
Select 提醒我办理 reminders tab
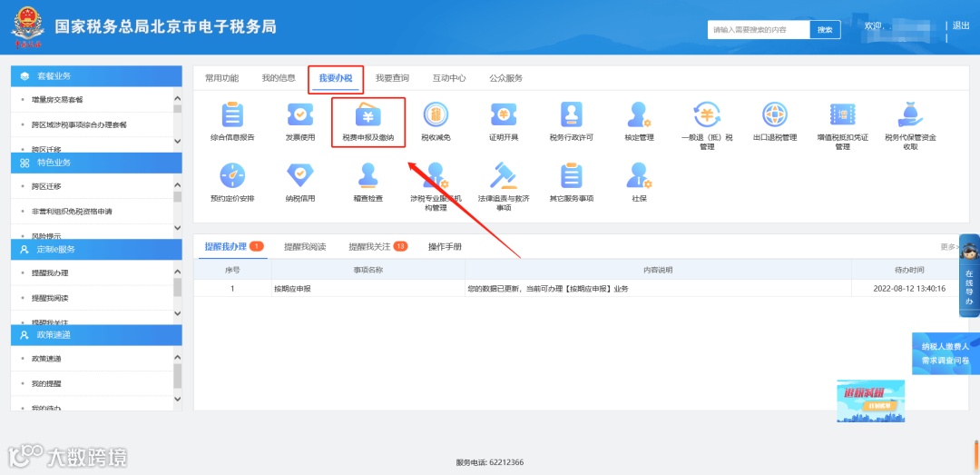coord(226,246)
